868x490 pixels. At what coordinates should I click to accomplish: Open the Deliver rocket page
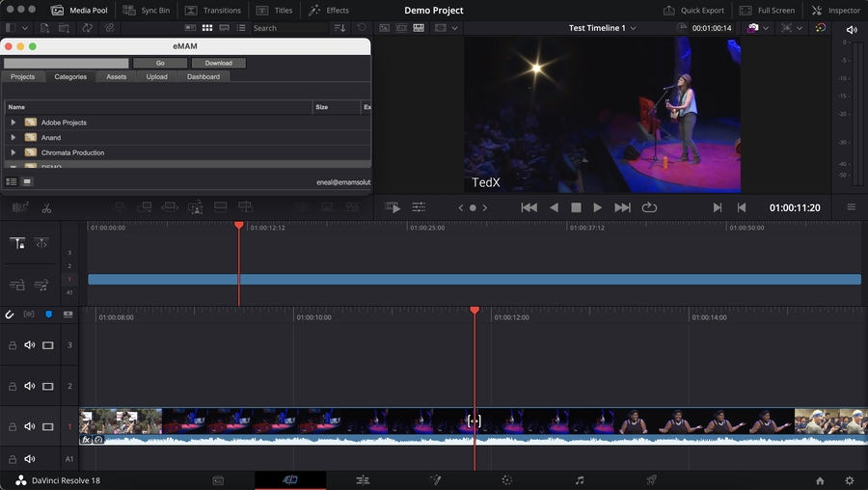651,479
